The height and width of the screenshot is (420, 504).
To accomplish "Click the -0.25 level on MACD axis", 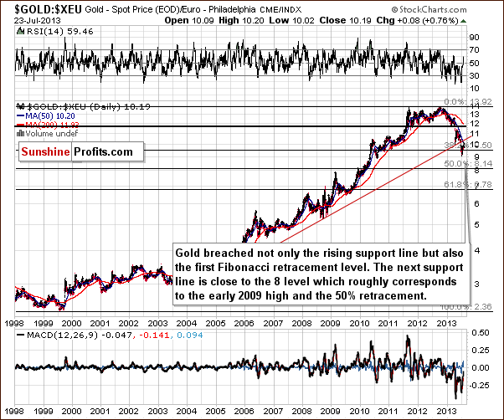I will click(x=479, y=385).
